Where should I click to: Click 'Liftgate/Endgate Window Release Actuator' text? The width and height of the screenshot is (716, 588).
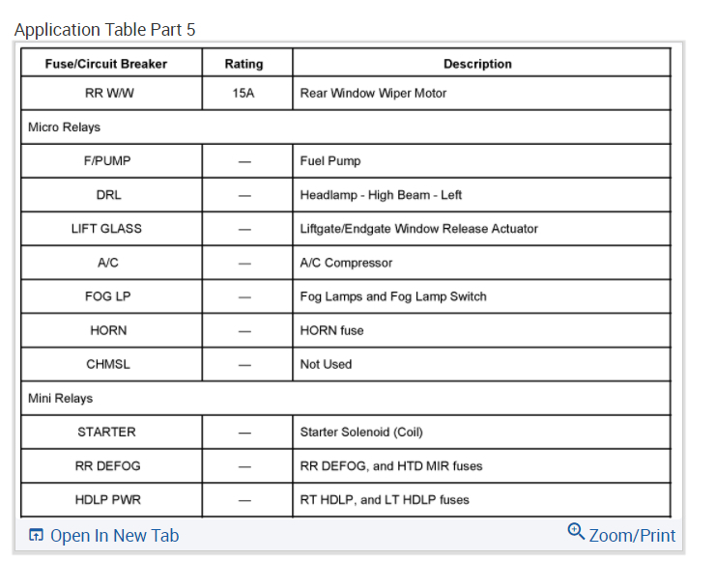[418, 229]
